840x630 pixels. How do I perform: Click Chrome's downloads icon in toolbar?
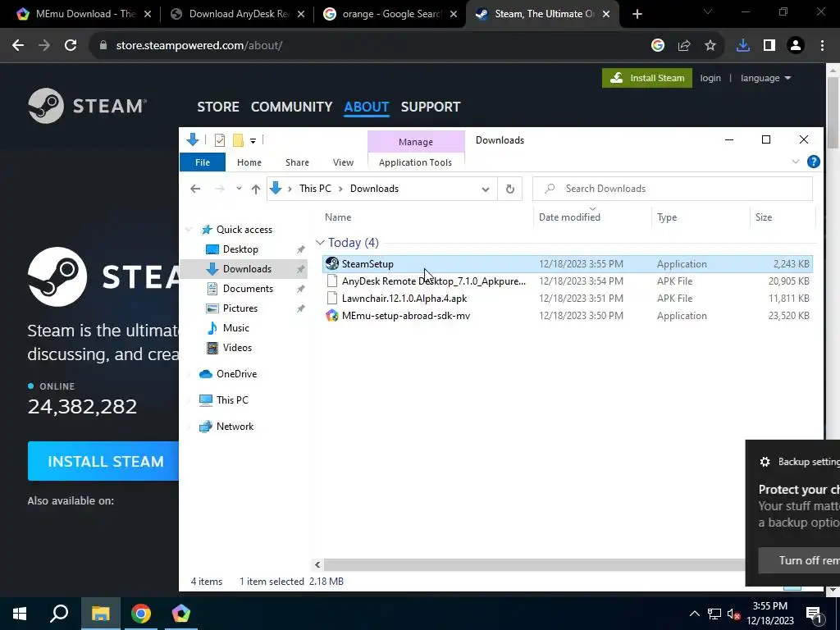pos(743,46)
